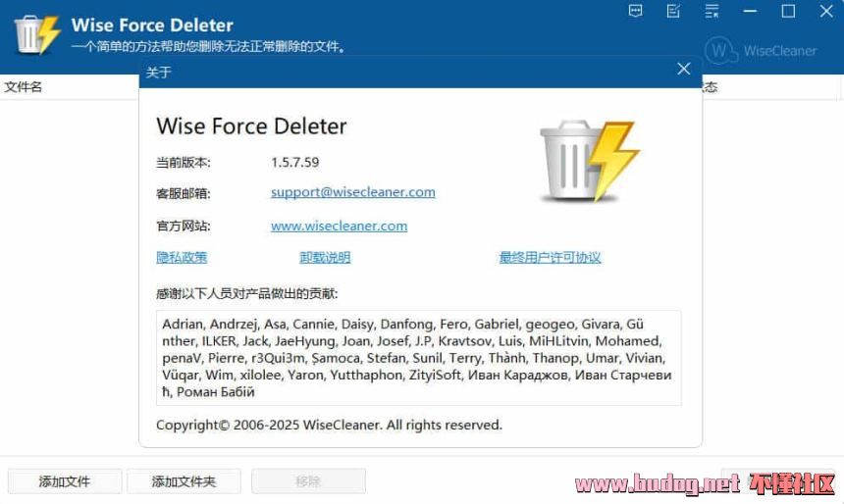Image resolution: width=844 pixels, height=504 pixels.
Task: Close the 关于 about dialog
Action: click(x=684, y=69)
